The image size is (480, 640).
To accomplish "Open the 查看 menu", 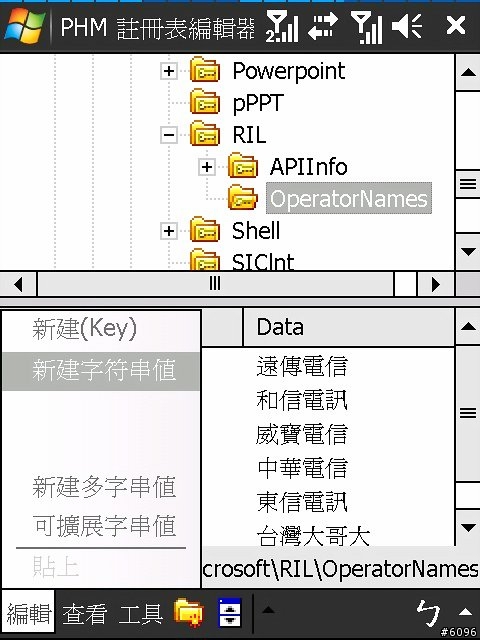I will [84, 613].
